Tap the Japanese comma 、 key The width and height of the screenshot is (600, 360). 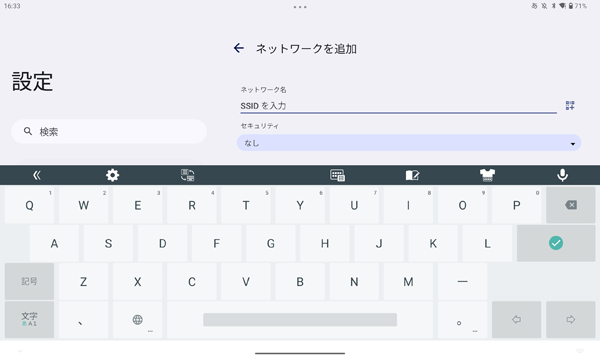pyautogui.click(x=83, y=319)
